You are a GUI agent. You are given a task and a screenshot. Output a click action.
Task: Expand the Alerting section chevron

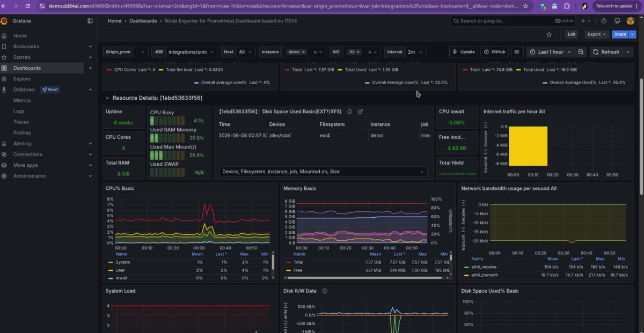click(x=90, y=144)
